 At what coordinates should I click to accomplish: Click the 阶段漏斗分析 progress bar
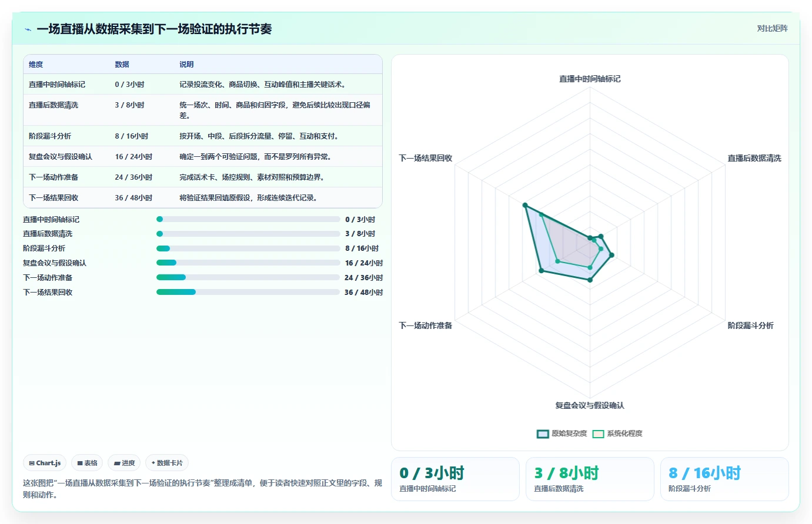[248, 248]
